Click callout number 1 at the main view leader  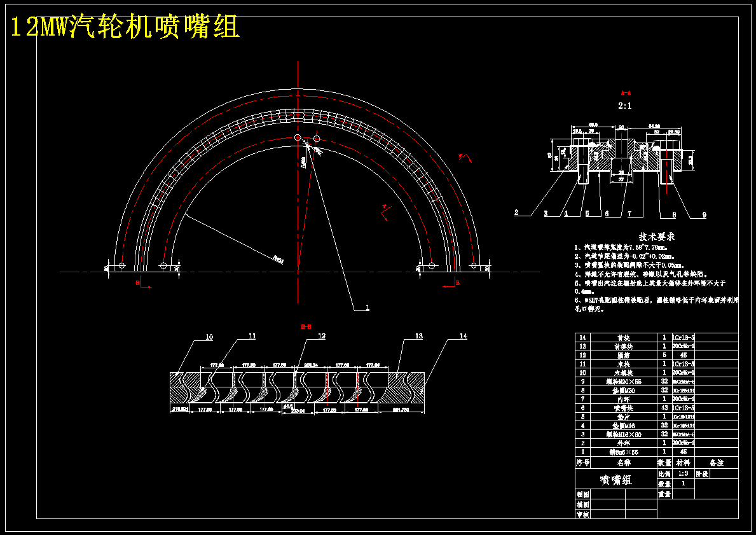(368, 307)
